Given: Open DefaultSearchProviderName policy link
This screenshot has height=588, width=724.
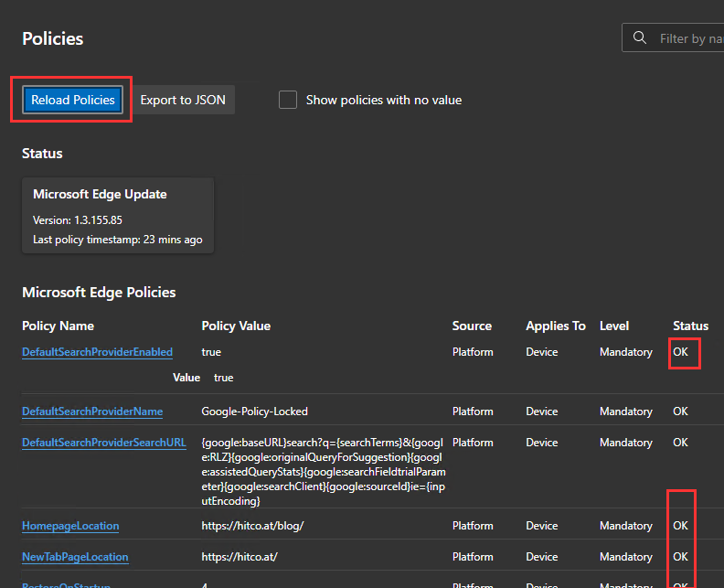Looking at the screenshot, I should [x=92, y=412].
